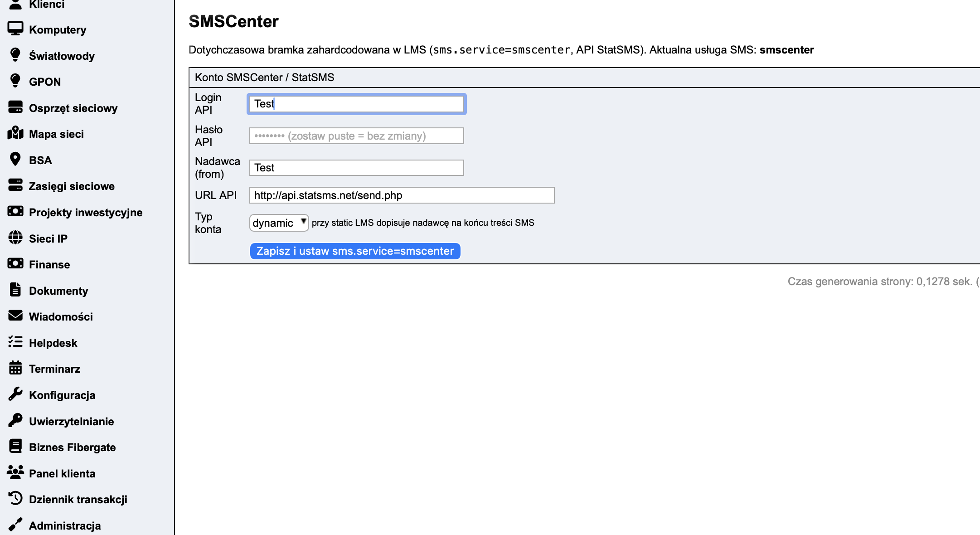980x535 pixels.
Task: Open Helpdesk menu label
Action: coord(53,343)
